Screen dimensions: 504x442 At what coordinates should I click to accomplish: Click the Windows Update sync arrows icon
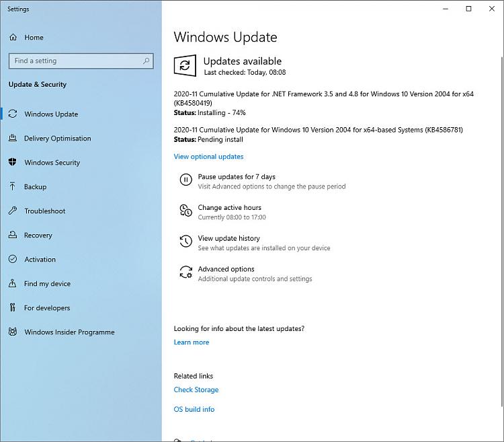pyautogui.click(x=13, y=114)
